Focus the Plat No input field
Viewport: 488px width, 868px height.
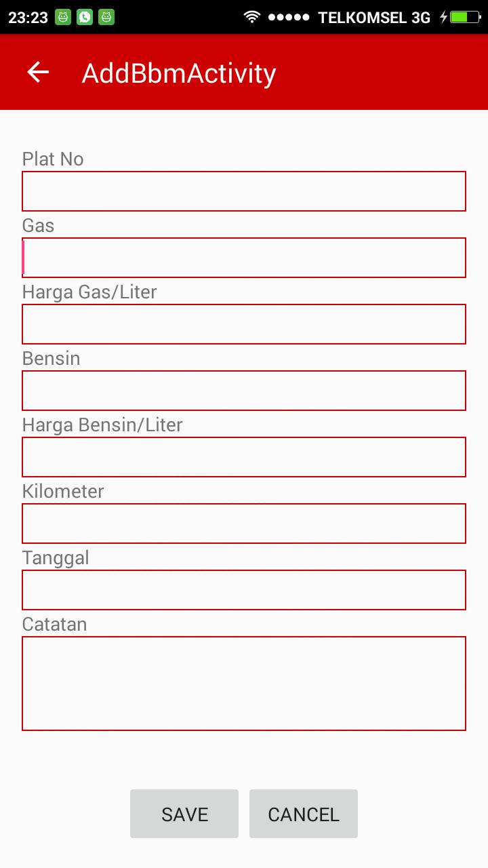click(244, 191)
